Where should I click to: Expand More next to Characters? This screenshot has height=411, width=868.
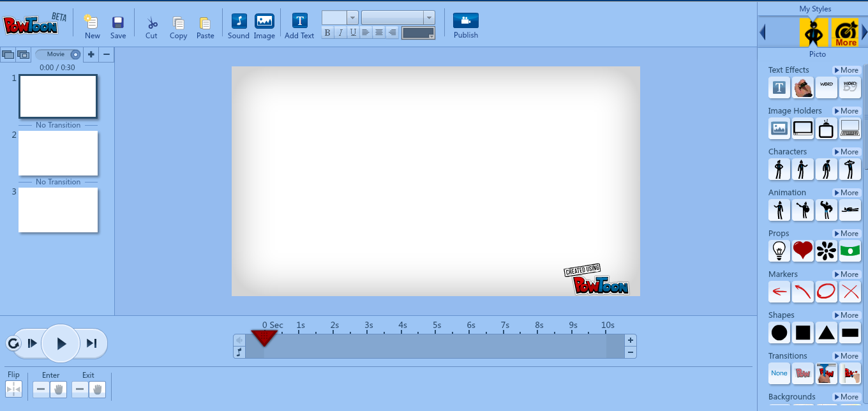tap(846, 152)
